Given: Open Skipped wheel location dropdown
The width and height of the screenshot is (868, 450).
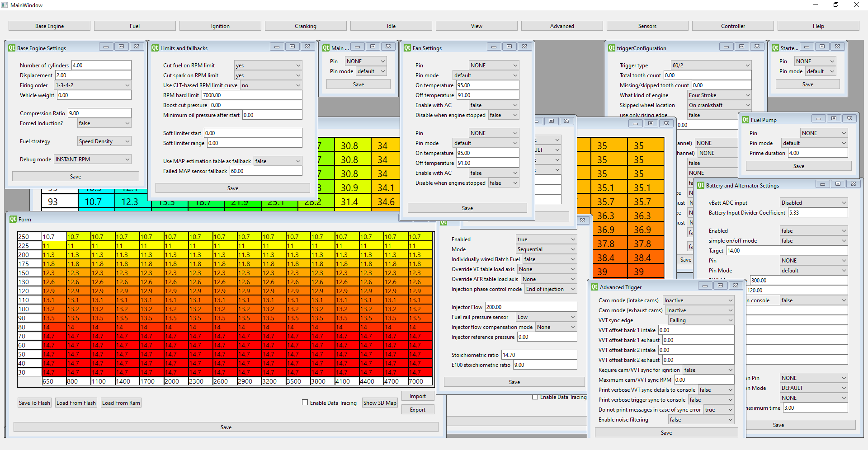Looking at the screenshot, I should point(719,105).
